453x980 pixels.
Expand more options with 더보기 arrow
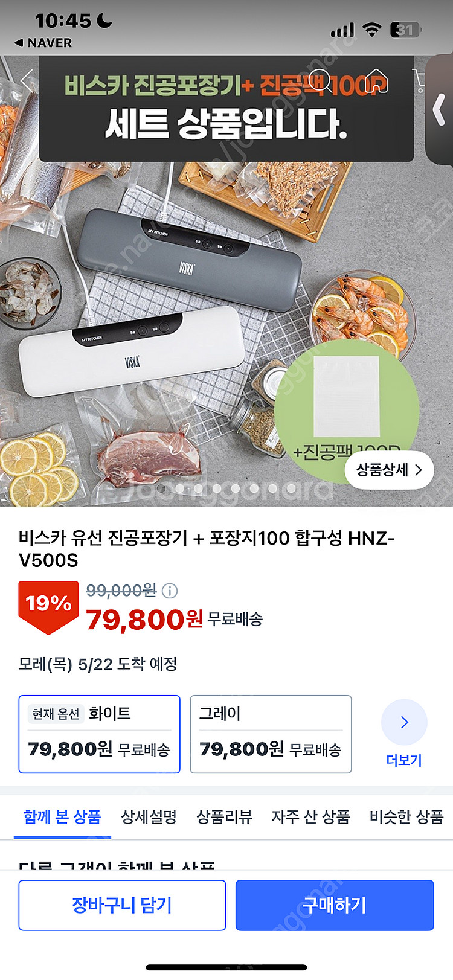(404, 722)
